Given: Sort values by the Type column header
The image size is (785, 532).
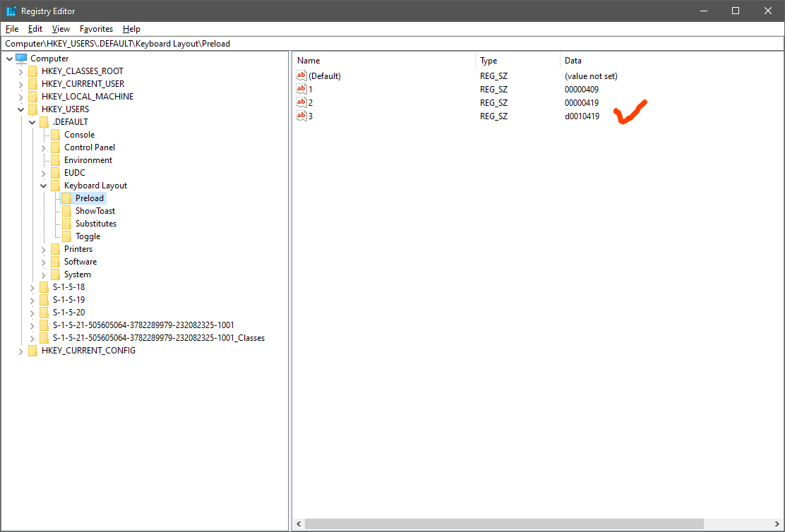Looking at the screenshot, I should pos(517,61).
